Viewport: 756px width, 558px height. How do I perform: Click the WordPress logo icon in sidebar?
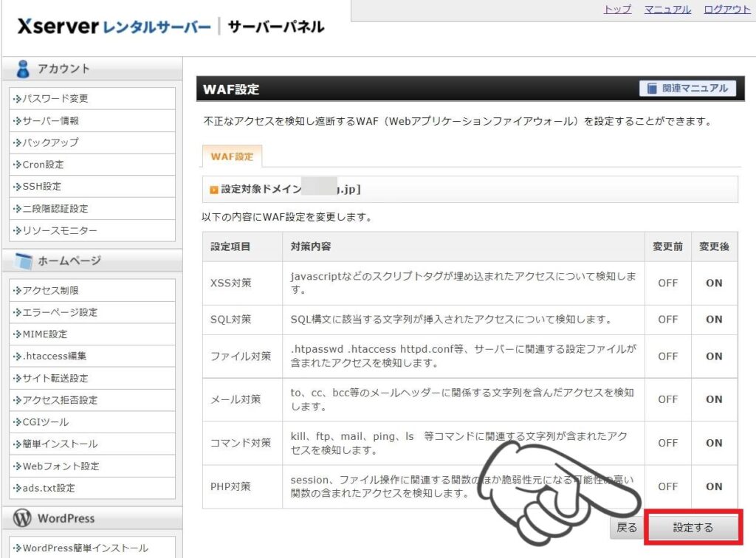coord(22,518)
